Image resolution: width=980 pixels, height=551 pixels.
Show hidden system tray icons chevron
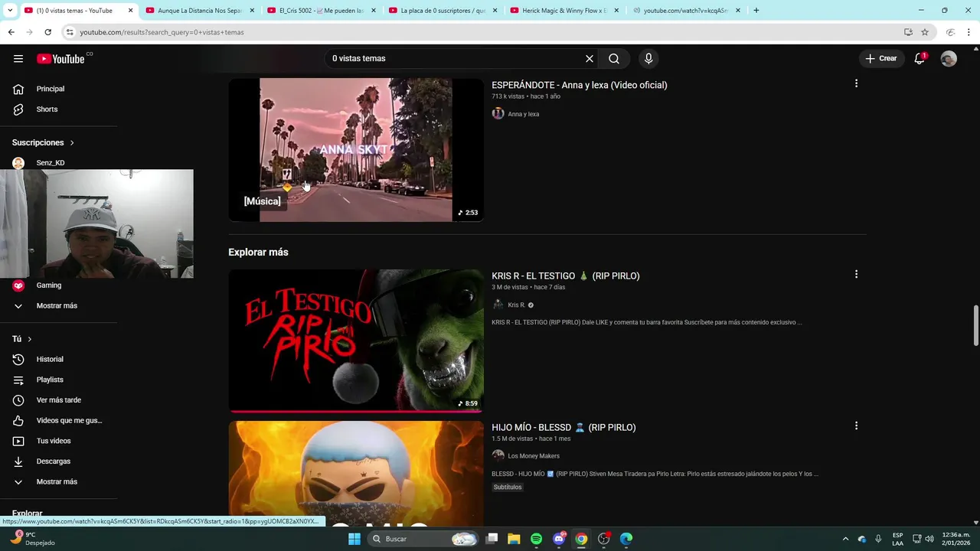(x=845, y=539)
